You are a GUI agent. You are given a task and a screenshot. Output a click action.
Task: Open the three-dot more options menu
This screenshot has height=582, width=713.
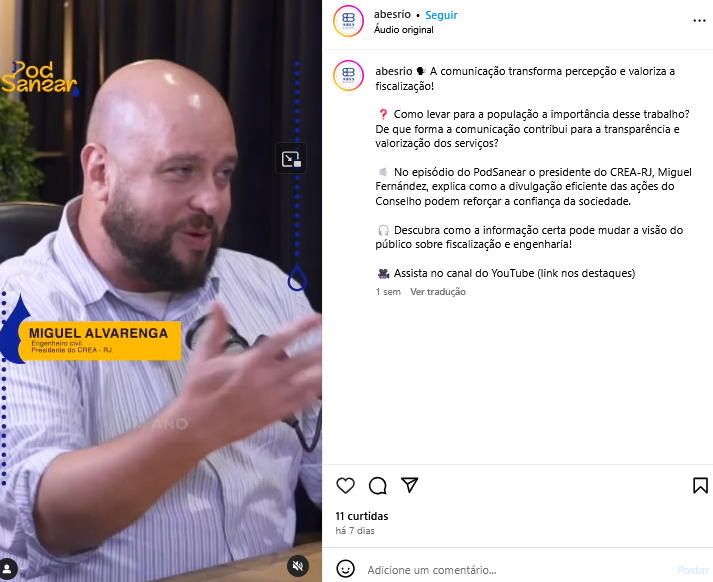click(x=699, y=21)
